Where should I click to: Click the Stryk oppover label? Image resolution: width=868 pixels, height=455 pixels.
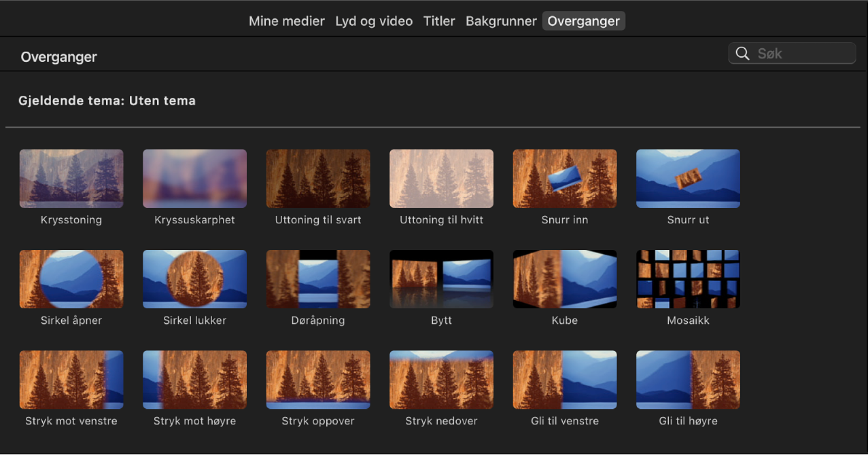[318, 421]
